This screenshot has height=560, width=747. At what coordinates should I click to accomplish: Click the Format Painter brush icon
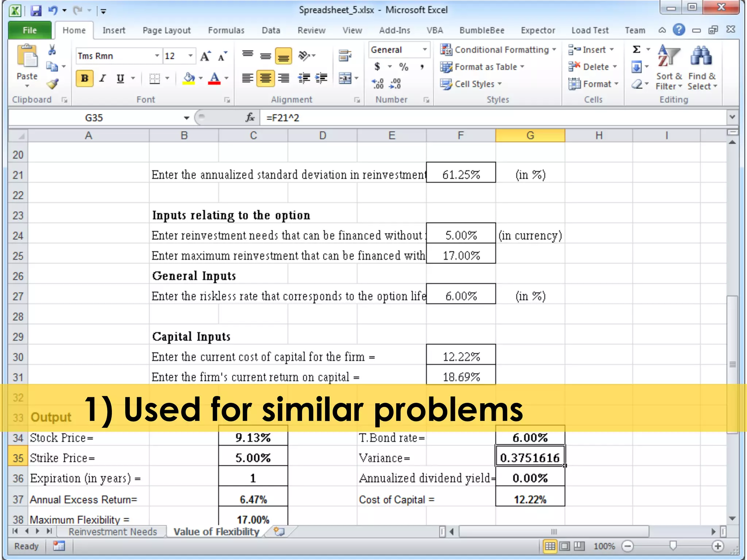[x=53, y=84]
